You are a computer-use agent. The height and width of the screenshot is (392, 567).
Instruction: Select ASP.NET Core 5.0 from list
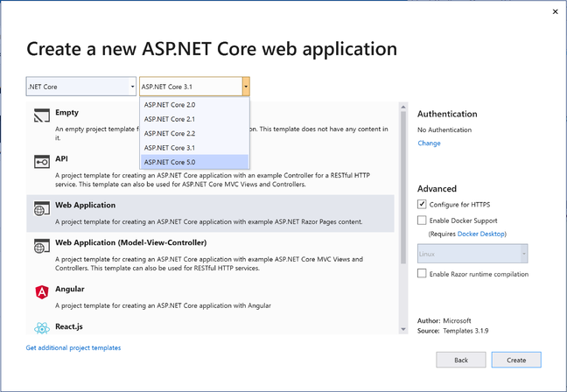(194, 162)
